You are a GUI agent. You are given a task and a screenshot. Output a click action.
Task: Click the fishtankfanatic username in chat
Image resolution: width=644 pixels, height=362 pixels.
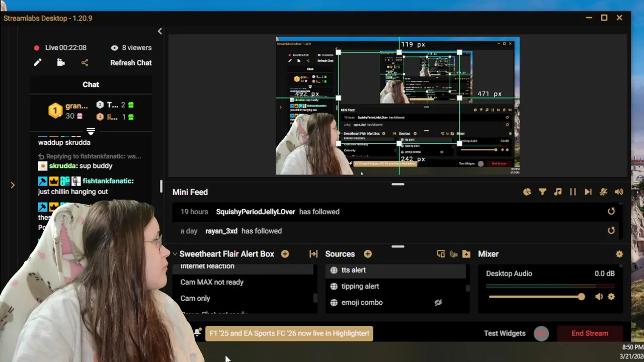click(108, 181)
